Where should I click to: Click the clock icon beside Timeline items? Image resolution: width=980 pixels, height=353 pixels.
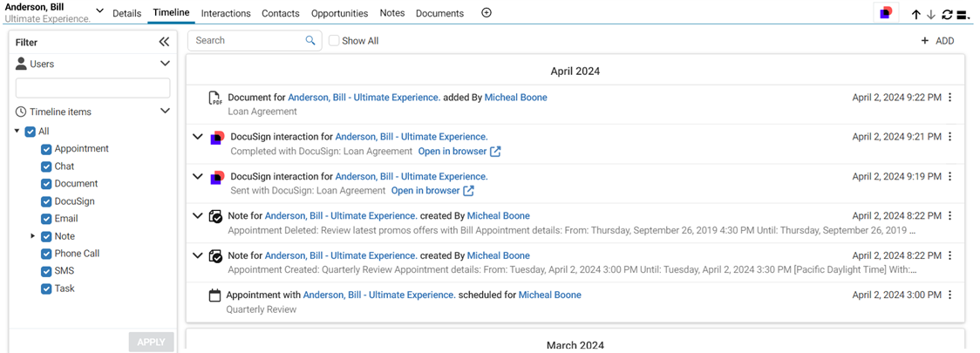(x=21, y=112)
